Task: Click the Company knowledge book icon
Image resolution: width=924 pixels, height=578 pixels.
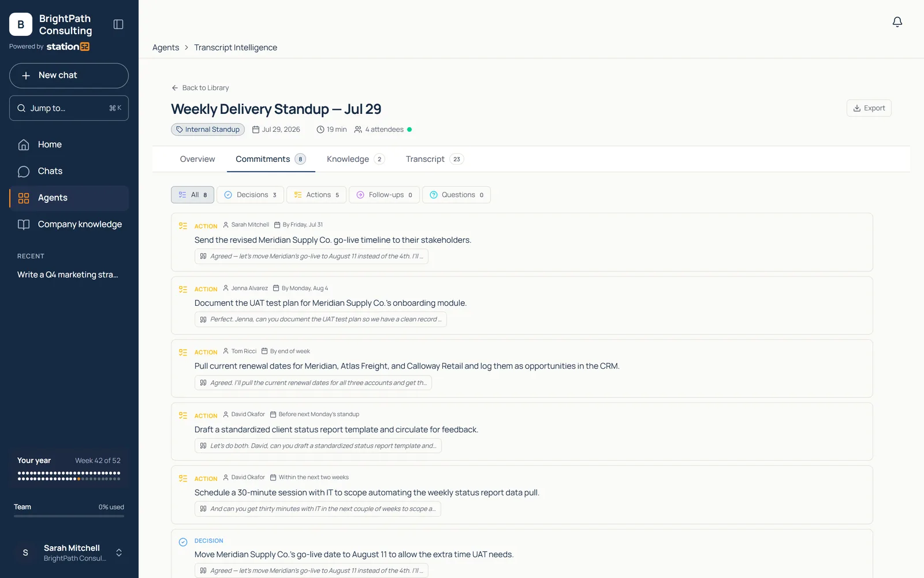Action: 24,224
